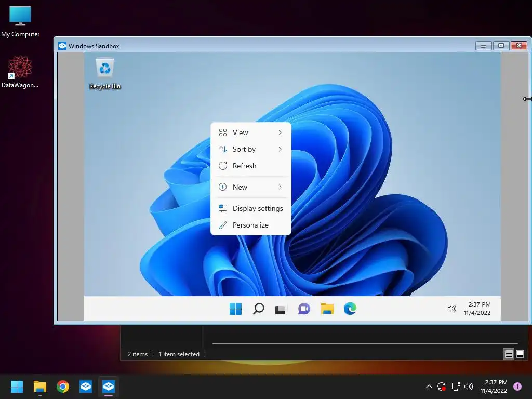Click the plus circle New icon
This screenshot has width=532, height=399.
pos(222,187)
